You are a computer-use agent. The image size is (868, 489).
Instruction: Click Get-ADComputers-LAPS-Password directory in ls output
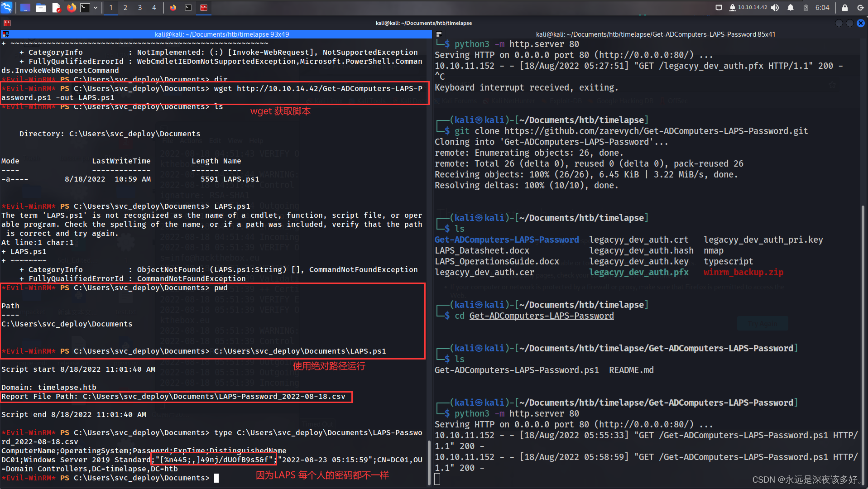(x=507, y=240)
